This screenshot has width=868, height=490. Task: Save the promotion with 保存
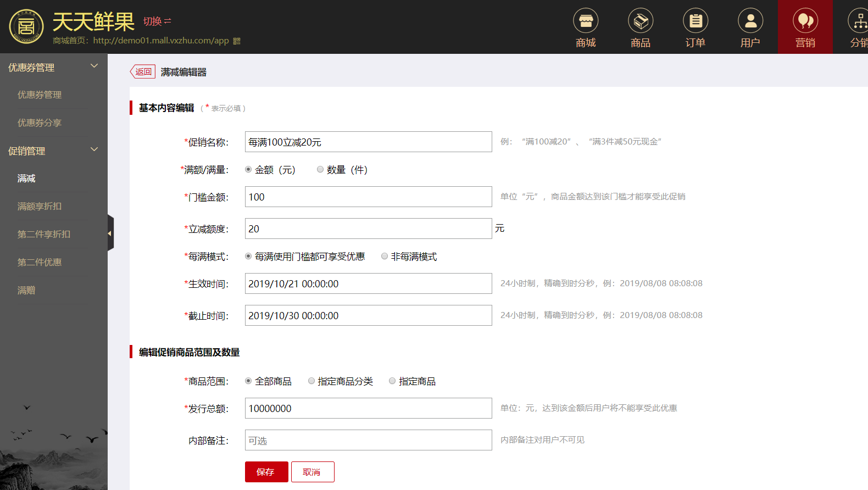(266, 472)
